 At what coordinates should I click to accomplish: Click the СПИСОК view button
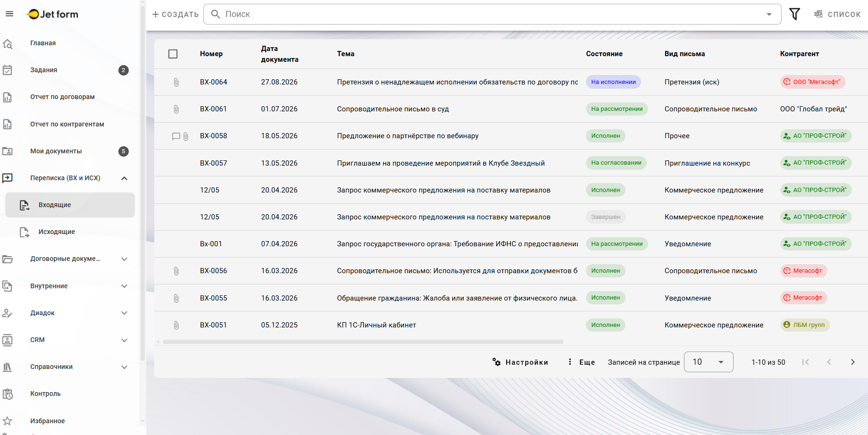tap(837, 14)
